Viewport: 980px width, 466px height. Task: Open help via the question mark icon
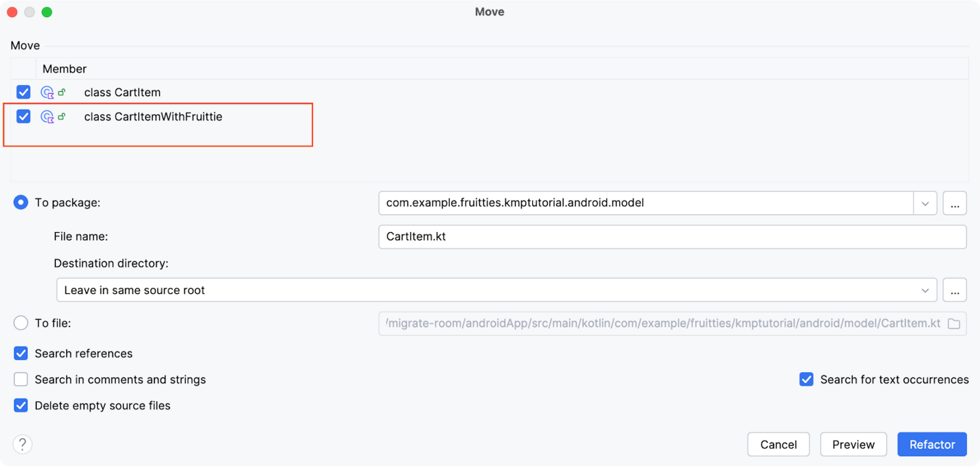22,444
